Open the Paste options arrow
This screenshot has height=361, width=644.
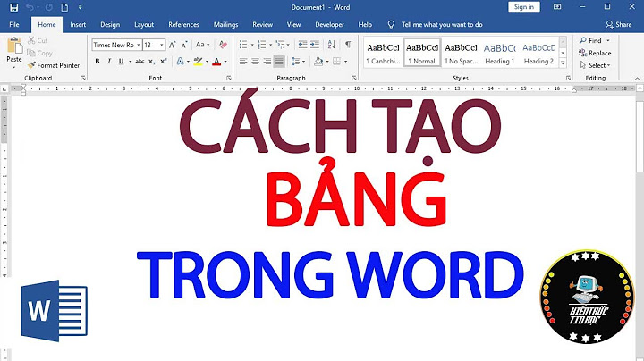[14, 67]
